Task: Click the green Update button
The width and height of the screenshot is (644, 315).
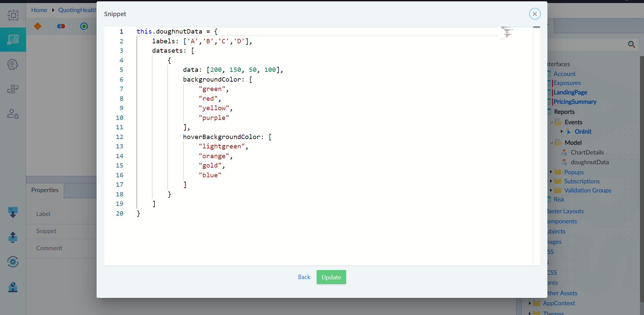Action: pyautogui.click(x=331, y=277)
